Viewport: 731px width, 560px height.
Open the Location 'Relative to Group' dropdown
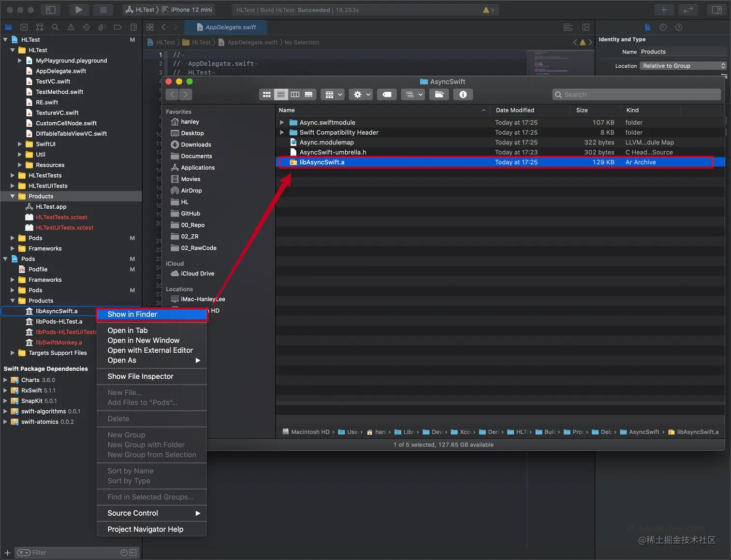point(683,66)
